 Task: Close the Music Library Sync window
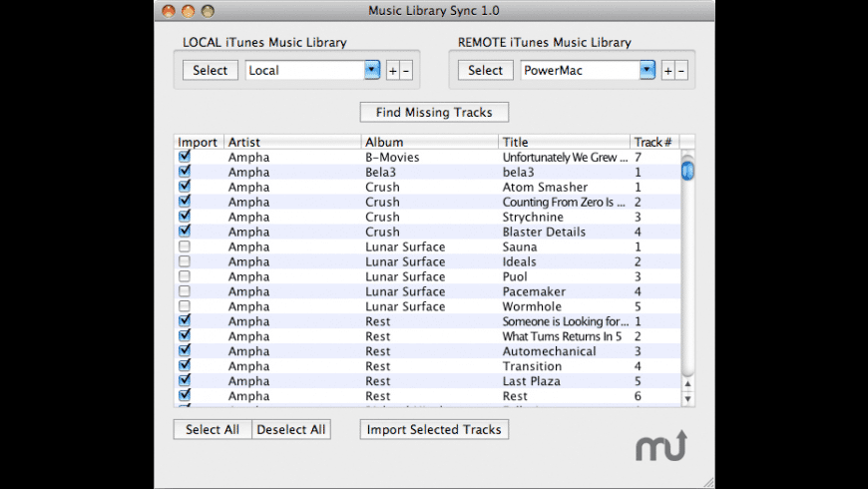tap(169, 11)
